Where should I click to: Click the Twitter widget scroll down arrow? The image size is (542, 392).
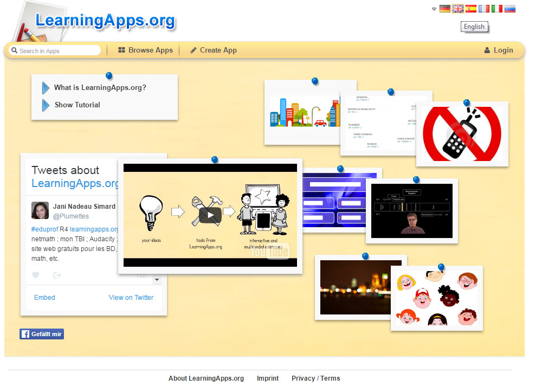coord(157,280)
